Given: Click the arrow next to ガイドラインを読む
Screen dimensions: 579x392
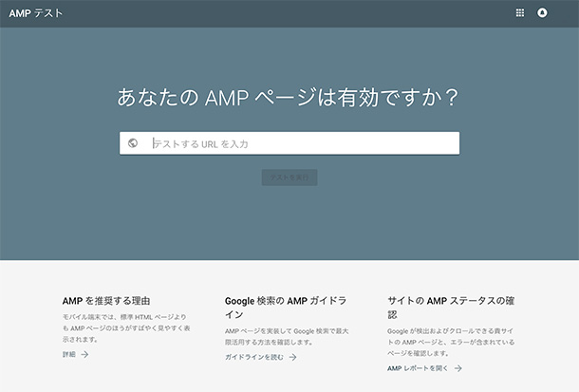Looking at the screenshot, I should (293, 357).
